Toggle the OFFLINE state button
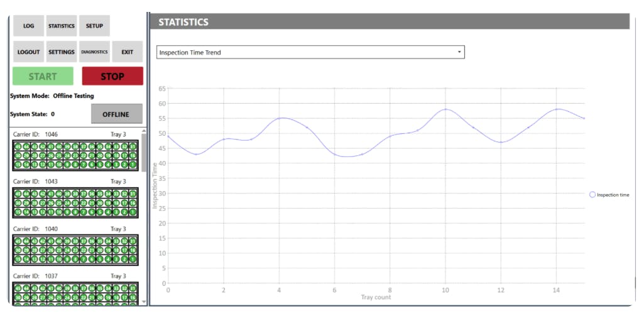 (116, 114)
